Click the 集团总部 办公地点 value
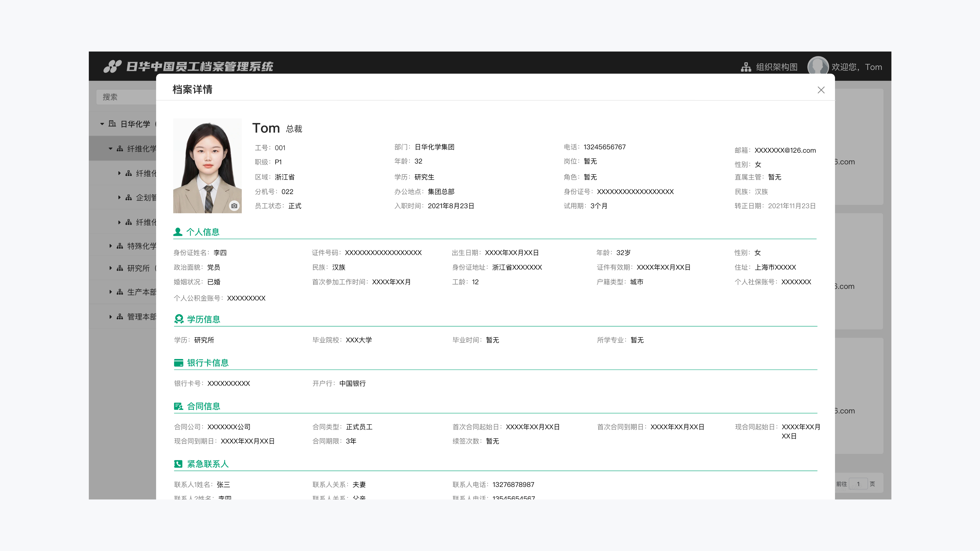The width and height of the screenshot is (980, 551). 441,192
